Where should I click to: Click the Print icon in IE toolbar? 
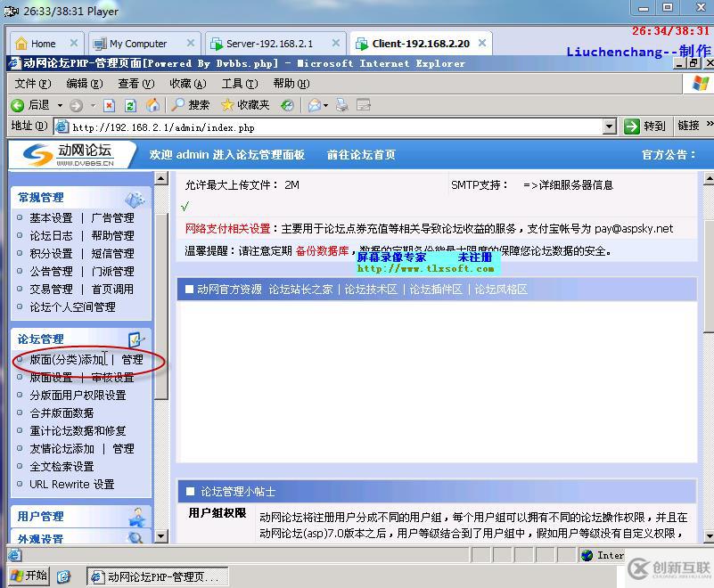(342, 106)
